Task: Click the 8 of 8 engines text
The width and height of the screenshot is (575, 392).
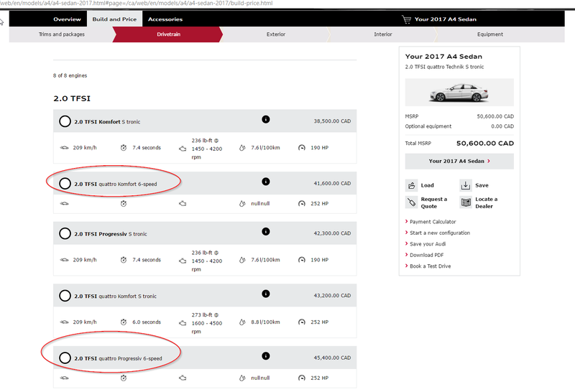Action: tap(70, 75)
